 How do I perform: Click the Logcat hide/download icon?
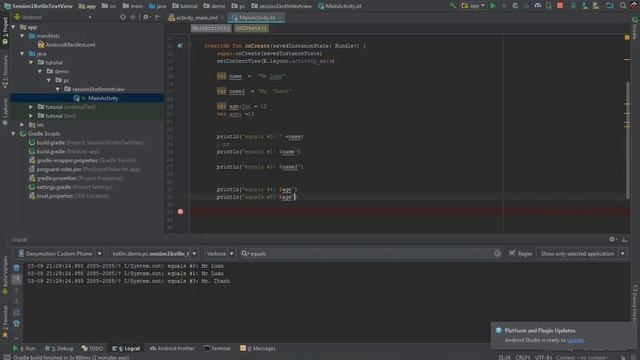click(x=624, y=240)
